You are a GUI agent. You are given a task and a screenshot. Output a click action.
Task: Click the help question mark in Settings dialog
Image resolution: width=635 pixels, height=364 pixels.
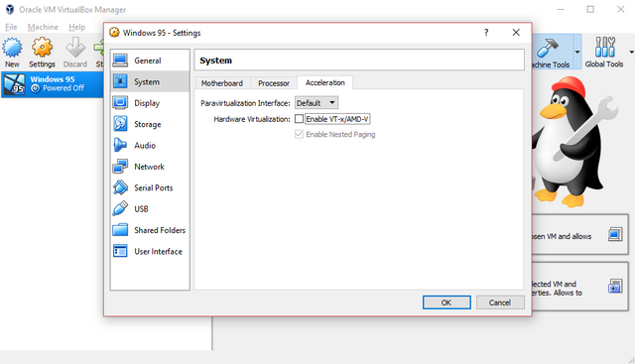(486, 33)
